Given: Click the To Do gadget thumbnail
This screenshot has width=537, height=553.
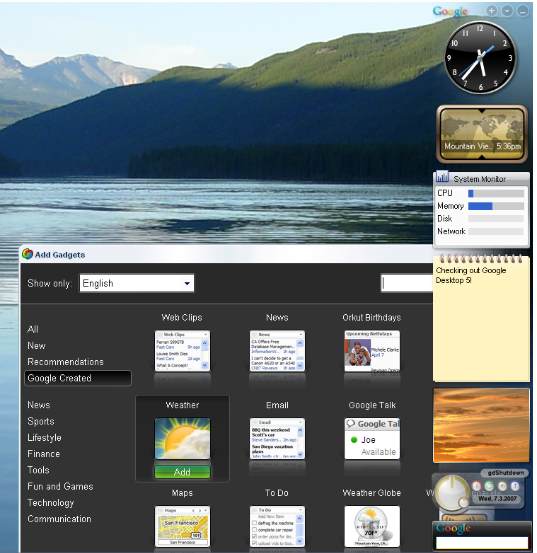Looking at the screenshot, I should coord(277,526).
